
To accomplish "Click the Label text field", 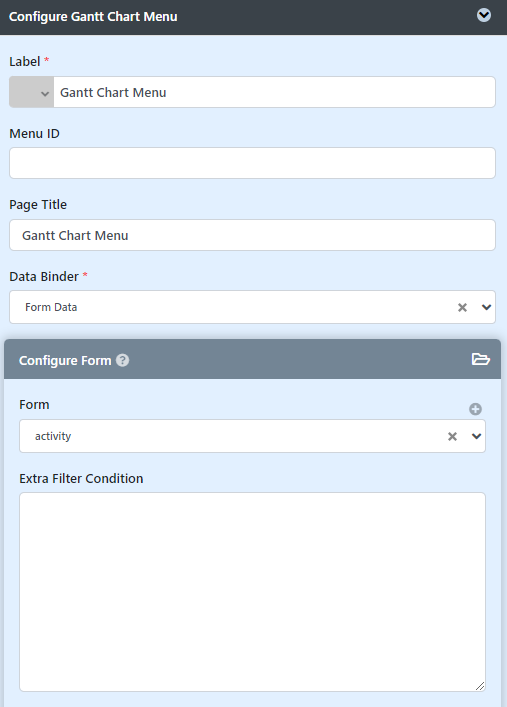I will pyautogui.click(x=274, y=92).
